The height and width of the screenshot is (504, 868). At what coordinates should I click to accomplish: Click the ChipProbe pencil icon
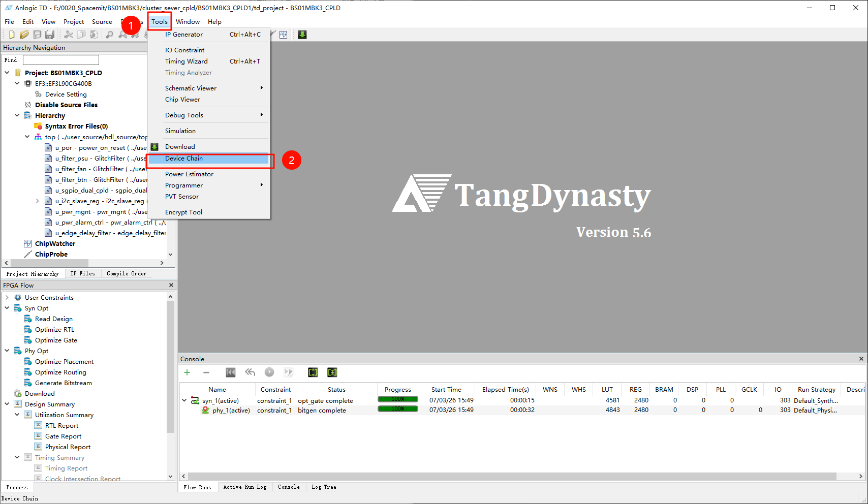click(28, 255)
